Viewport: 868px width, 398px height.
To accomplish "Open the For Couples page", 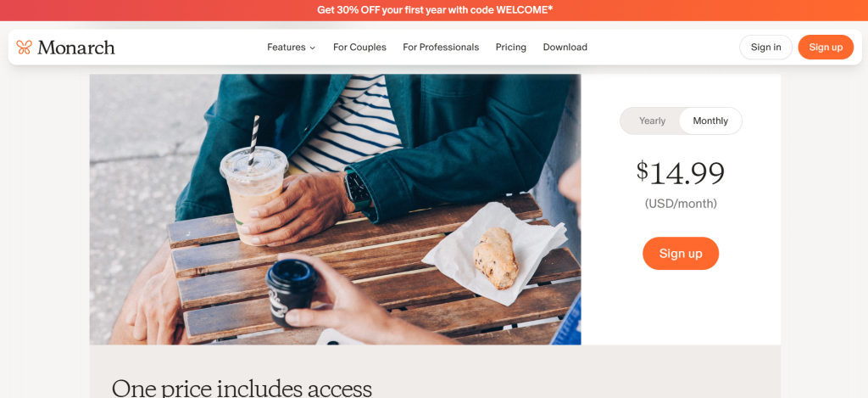I will (359, 48).
